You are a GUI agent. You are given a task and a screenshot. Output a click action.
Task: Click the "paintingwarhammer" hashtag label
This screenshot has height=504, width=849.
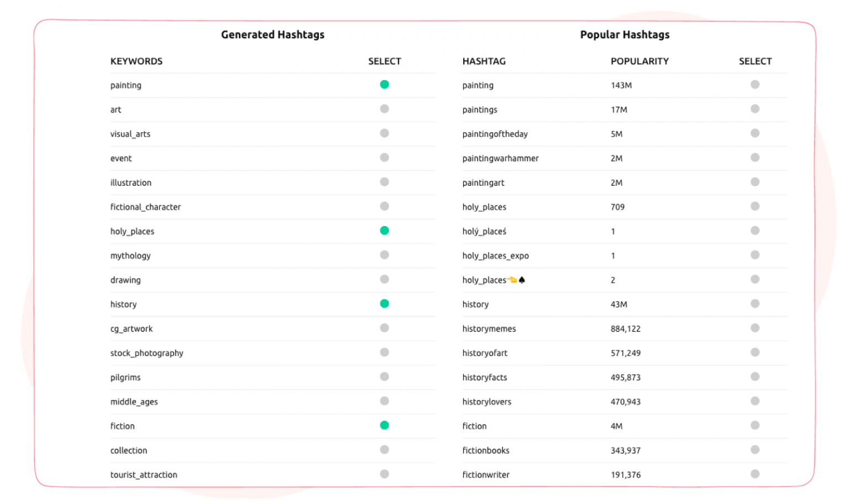500,158
